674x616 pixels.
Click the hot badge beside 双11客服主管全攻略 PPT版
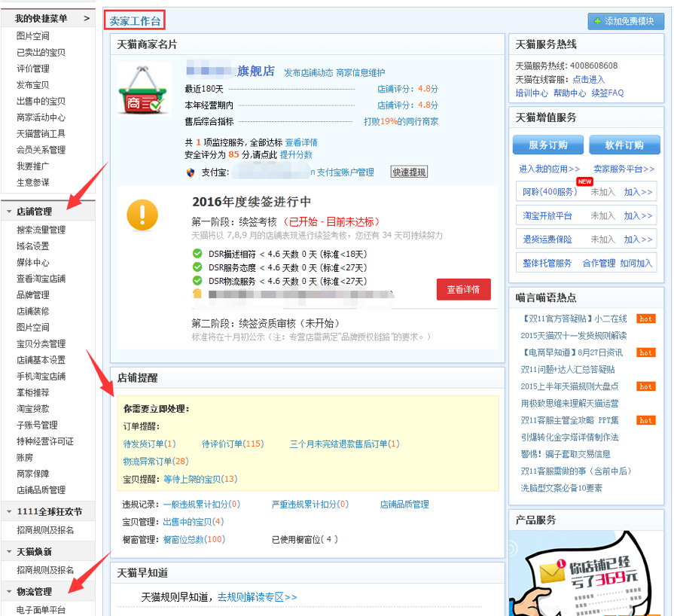[x=645, y=420]
